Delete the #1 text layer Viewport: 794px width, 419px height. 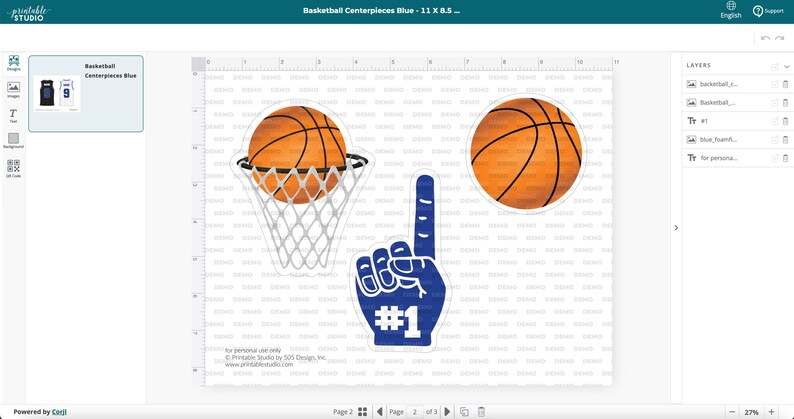785,121
